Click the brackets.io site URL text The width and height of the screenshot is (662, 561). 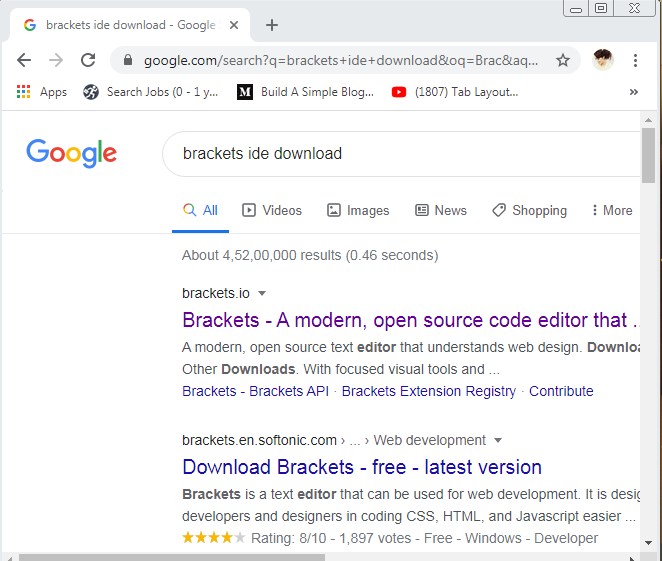(216, 293)
